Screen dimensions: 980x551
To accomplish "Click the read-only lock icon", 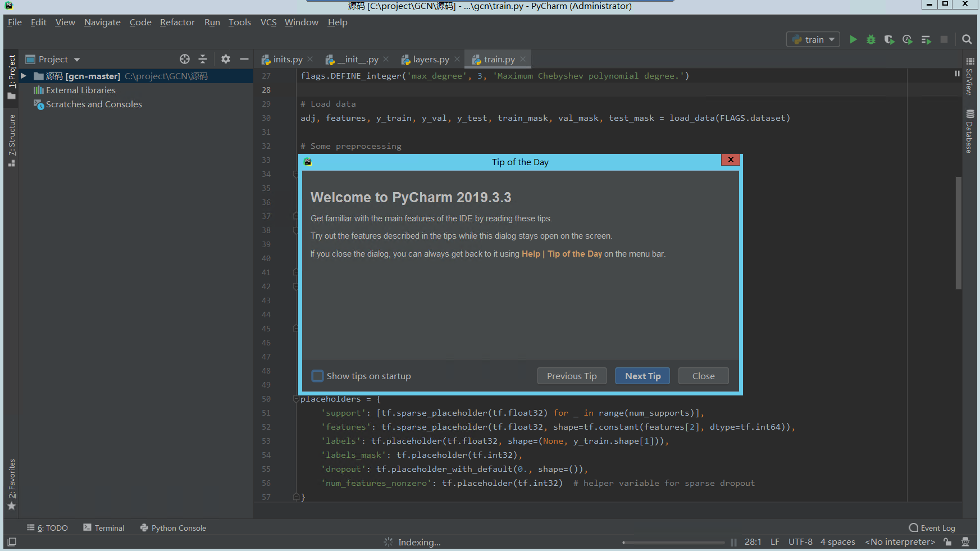I will [948, 542].
